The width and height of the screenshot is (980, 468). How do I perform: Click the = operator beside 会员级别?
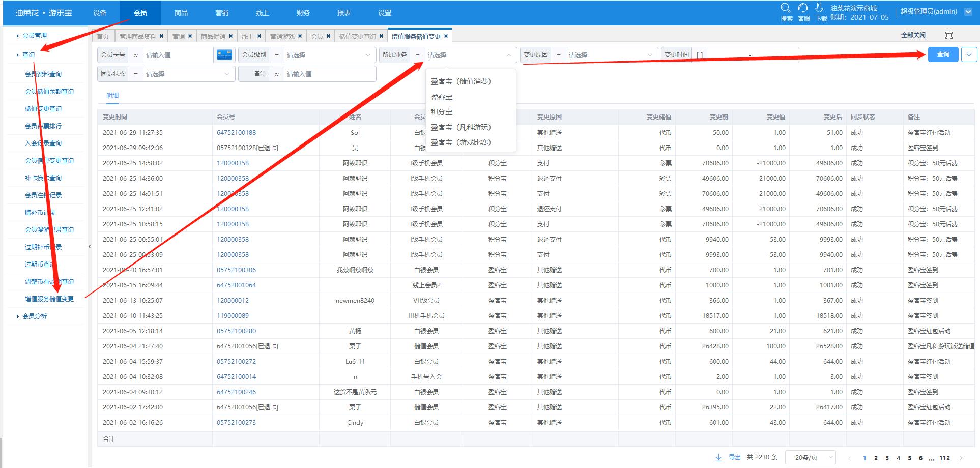[x=277, y=55]
